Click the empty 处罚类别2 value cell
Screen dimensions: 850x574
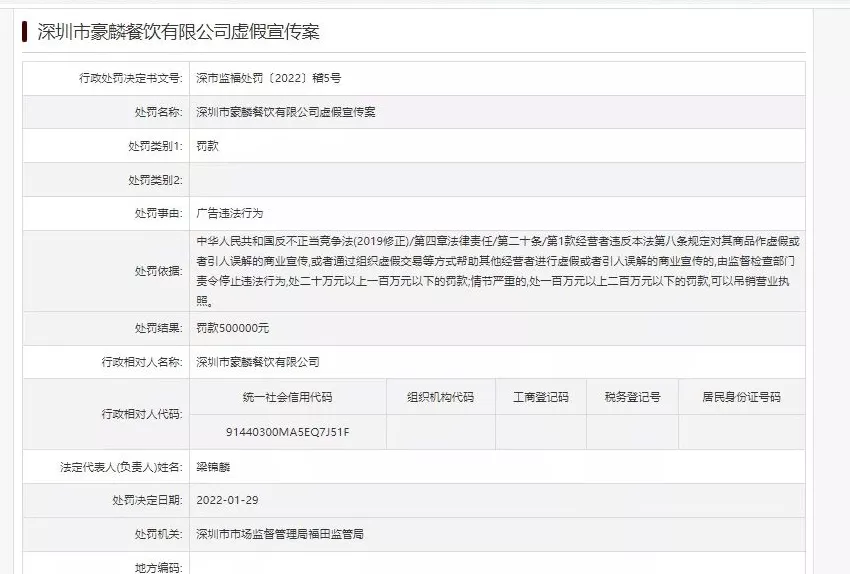(x=497, y=180)
